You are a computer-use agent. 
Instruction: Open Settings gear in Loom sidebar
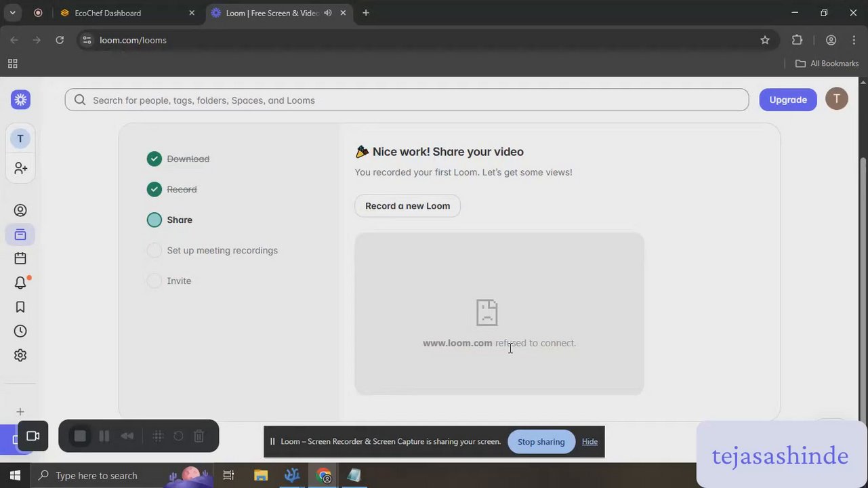click(x=20, y=355)
